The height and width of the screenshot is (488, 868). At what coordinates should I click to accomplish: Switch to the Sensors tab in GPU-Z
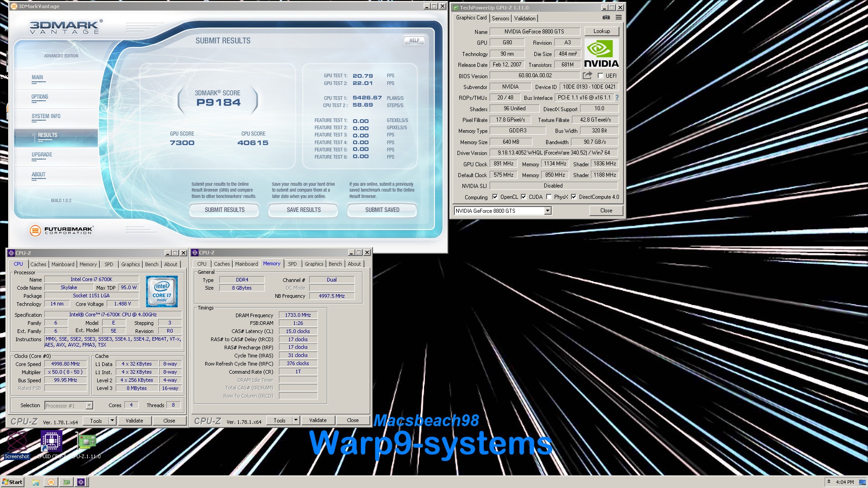pyautogui.click(x=500, y=19)
